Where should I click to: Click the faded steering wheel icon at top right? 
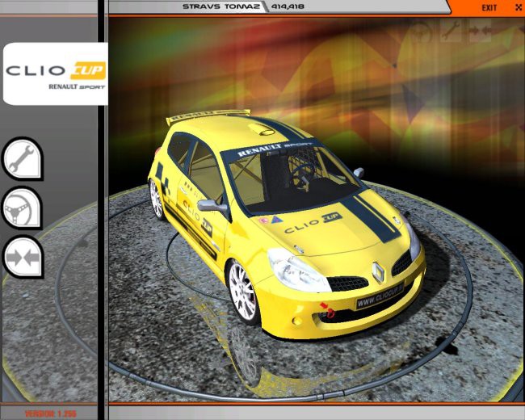point(421,31)
